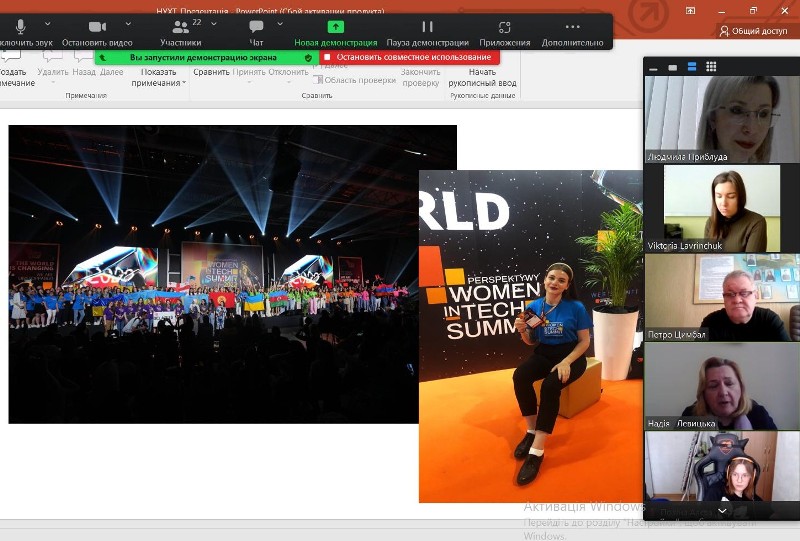Expand video options arrow next to camera
The image size is (800, 541).
point(126,23)
